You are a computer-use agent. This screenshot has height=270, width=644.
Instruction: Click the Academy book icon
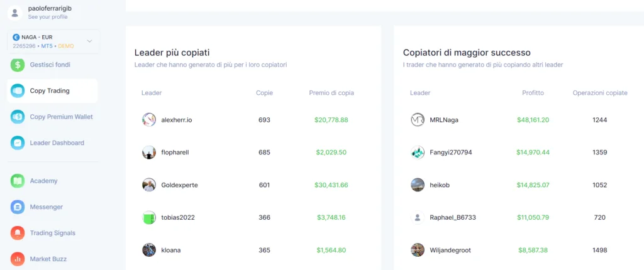[18, 181]
